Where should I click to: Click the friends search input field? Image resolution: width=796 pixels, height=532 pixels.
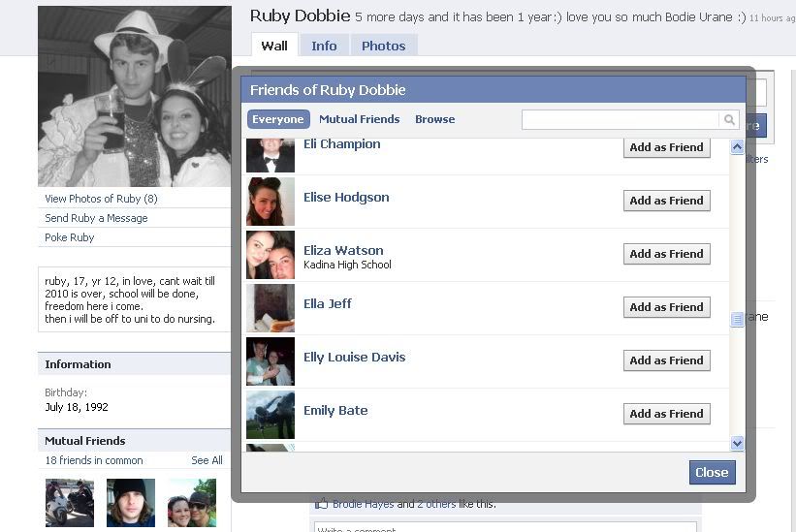click(621, 120)
